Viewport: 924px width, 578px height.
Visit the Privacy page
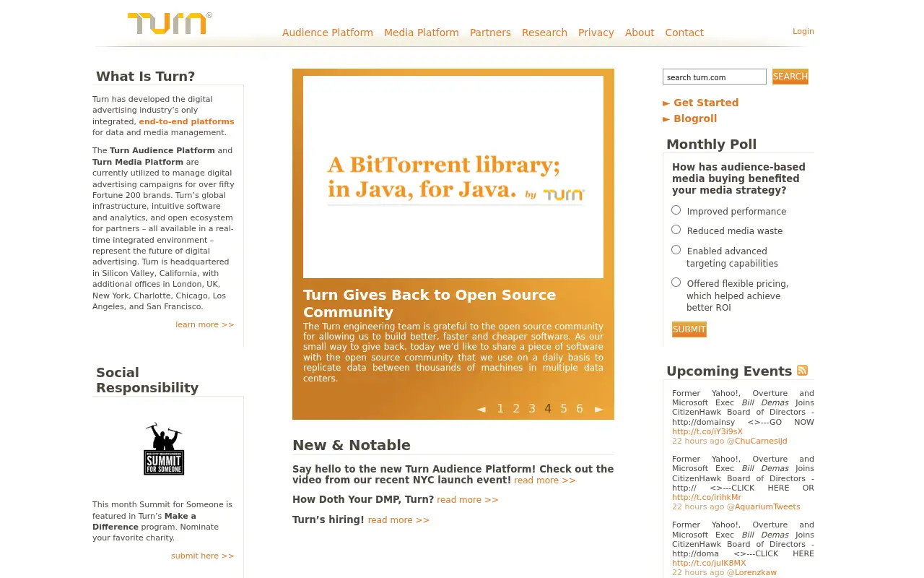[x=596, y=33]
